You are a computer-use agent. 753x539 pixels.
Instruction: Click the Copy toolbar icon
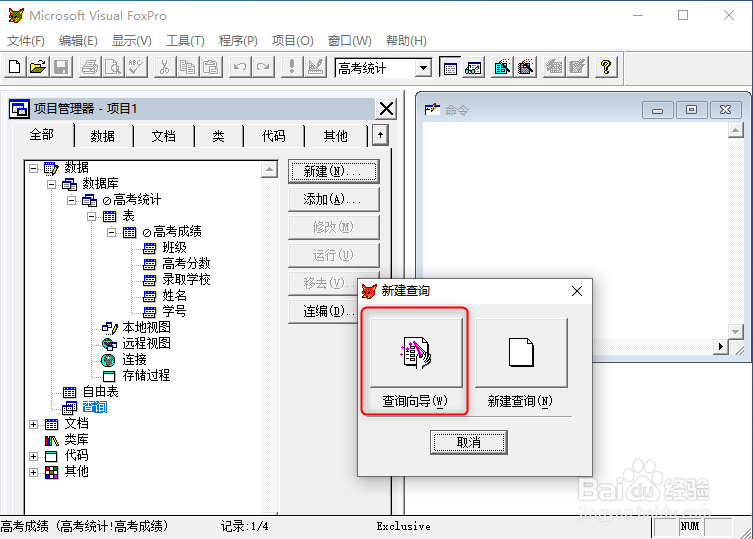point(188,67)
